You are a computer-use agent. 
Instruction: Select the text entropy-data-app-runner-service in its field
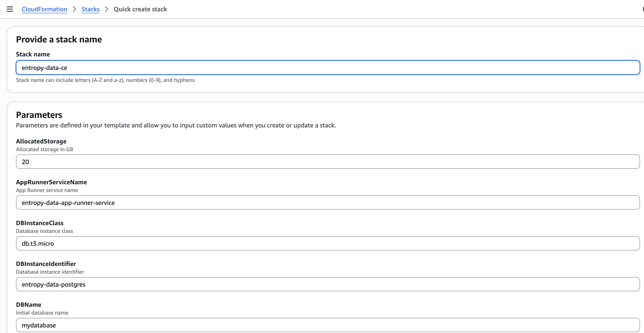pyautogui.click(x=68, y=203)
